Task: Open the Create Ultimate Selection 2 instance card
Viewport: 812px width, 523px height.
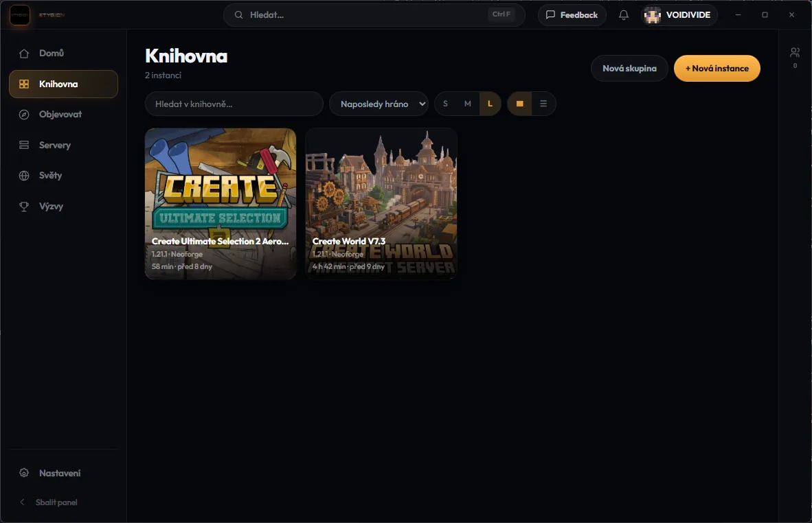Action: pyautogui.click(x=221, y=204)
